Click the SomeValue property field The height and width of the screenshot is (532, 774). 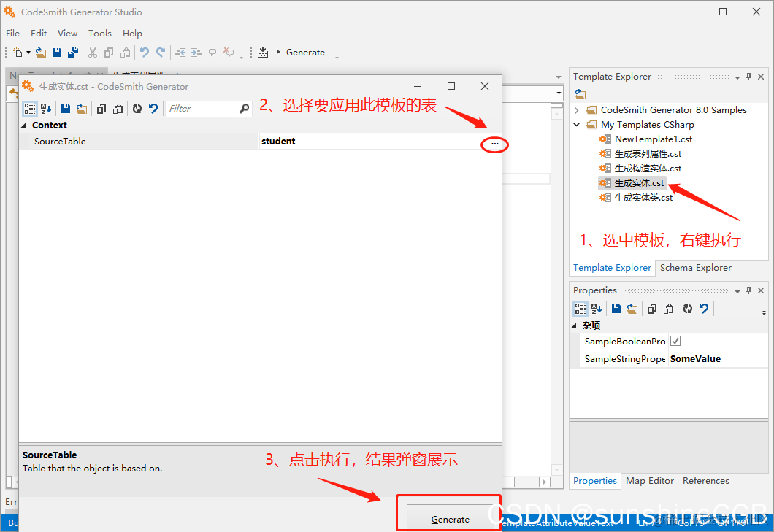(x=719, y=359)
